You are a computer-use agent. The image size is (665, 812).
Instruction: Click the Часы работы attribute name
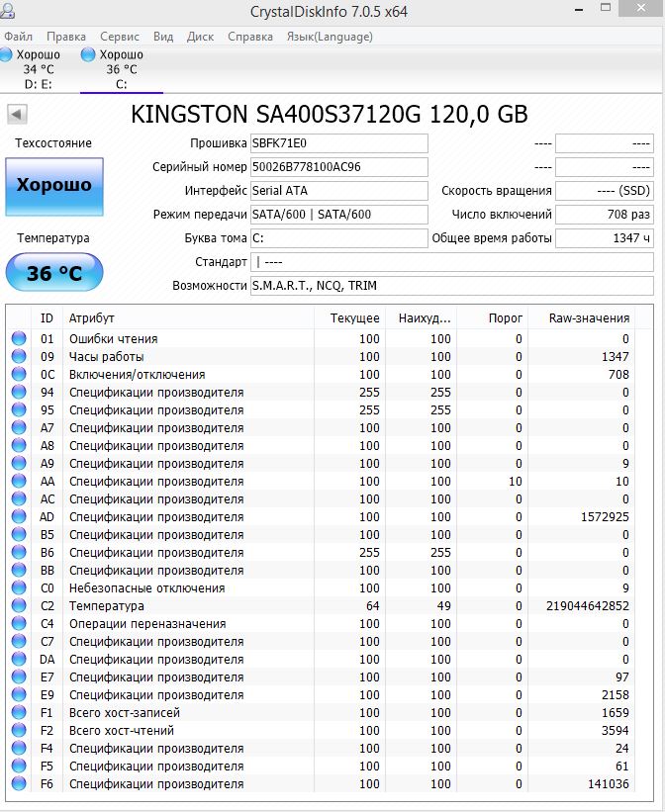click(106, 357)
